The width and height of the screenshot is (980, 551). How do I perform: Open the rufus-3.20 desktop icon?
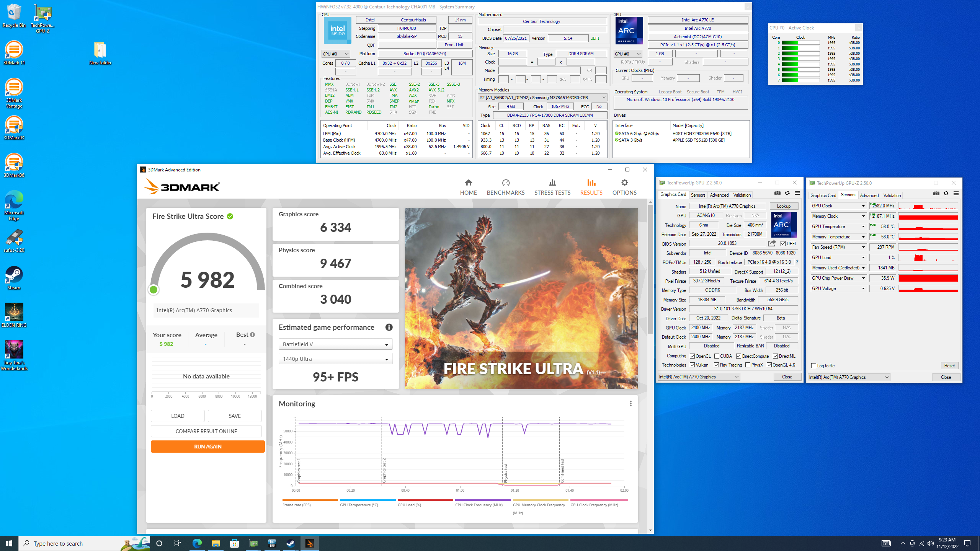pyautogui.click(x=14, y=241)
